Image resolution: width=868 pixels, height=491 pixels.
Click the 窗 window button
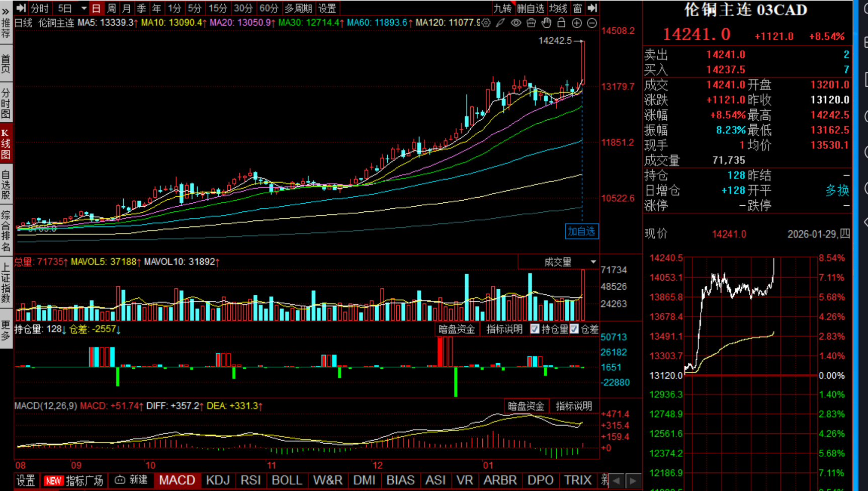coord(577,9)
